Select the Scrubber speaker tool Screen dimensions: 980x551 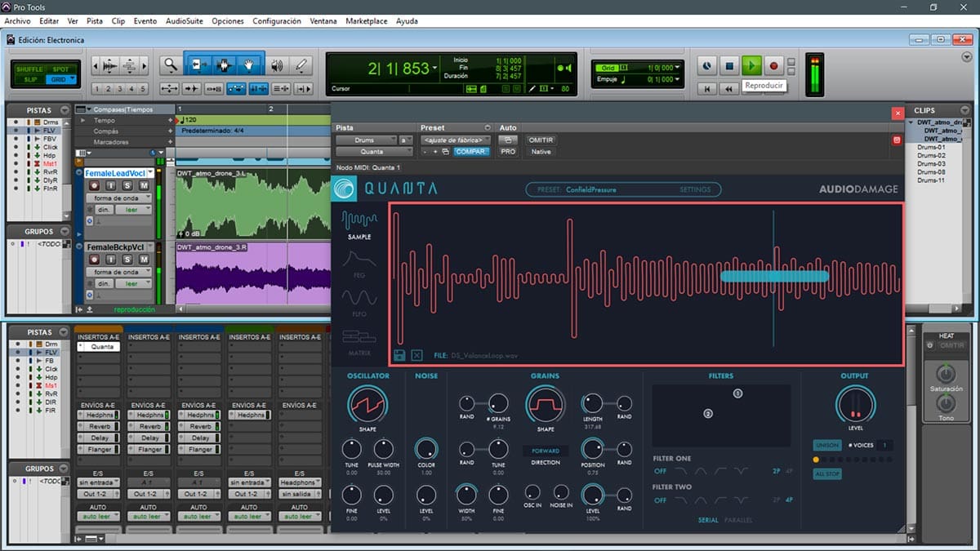point(277,65)
